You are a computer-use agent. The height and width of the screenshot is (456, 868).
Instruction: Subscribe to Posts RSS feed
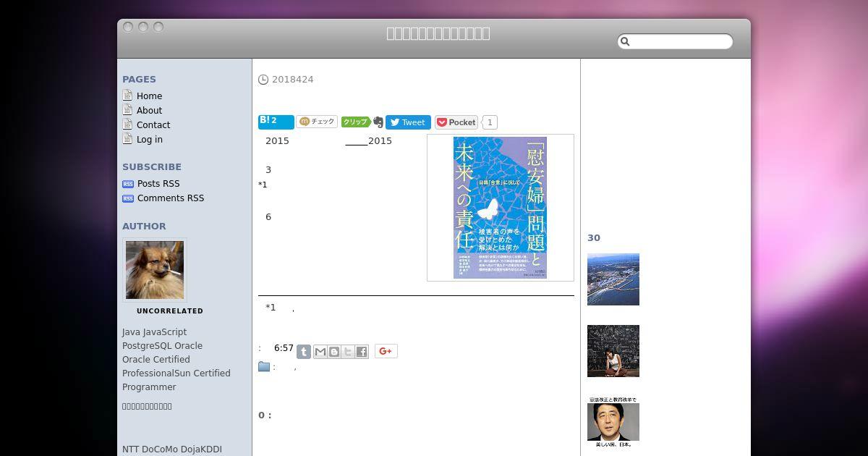click(x=158, y=183)
